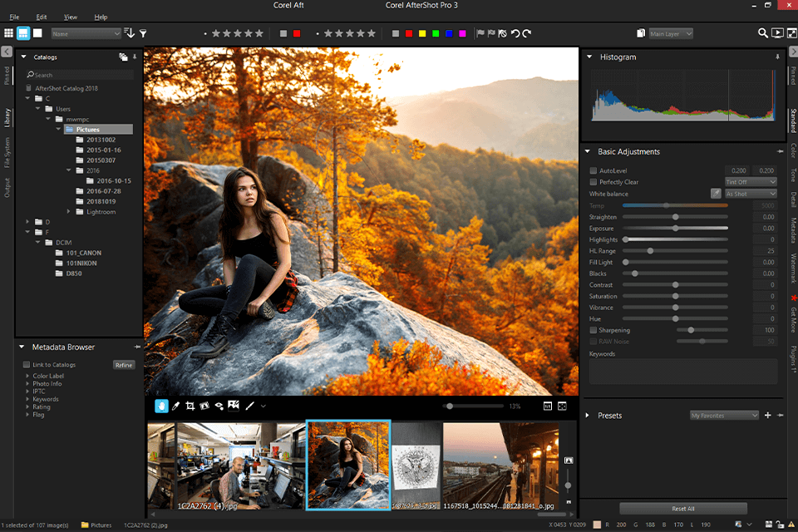Click the Catalogs import icon

pyautogui.click(x=123, y=57)
